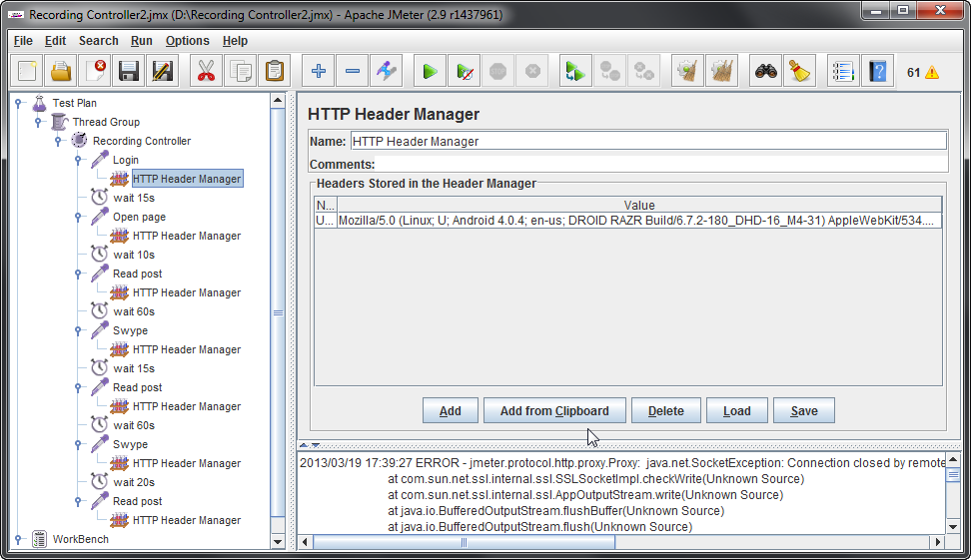Click the Paste clipboard icon
Image resolution: width=971 pixels, height=560 pixels.
coord(275,71)
